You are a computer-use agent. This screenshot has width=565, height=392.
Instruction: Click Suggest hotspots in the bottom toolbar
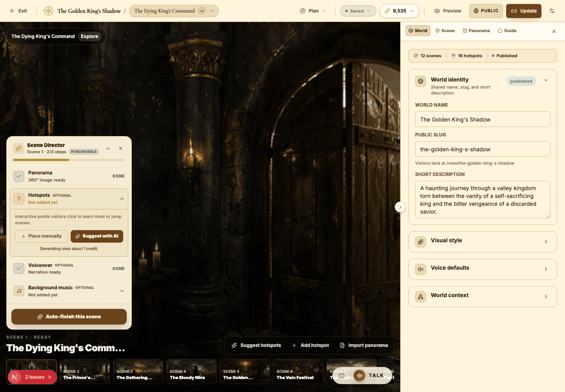(256, 345)
